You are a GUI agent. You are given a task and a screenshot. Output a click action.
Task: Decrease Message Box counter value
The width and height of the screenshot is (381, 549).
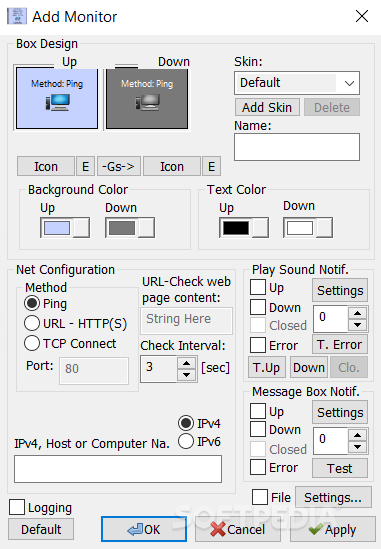click(x=357, y=447)
